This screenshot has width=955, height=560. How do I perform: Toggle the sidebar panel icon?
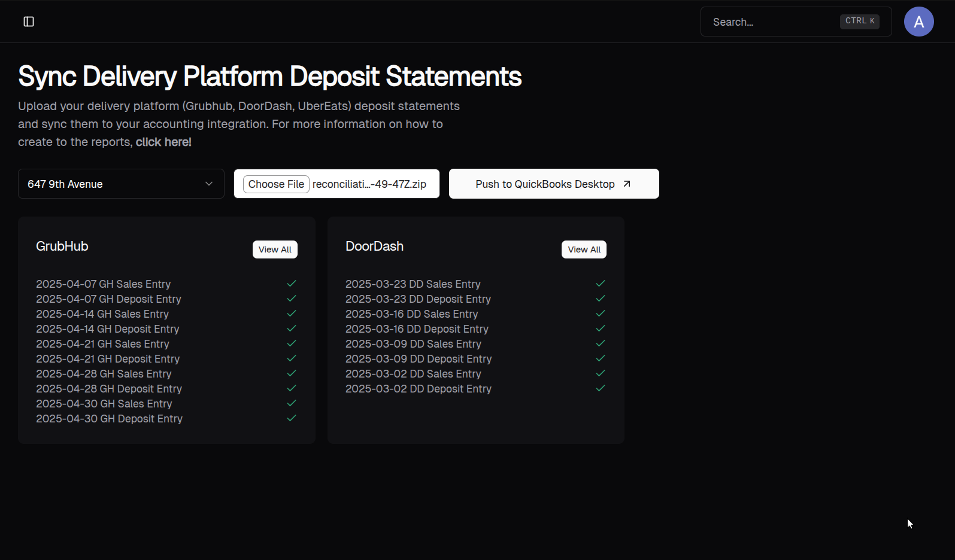(x=29, y=22)
